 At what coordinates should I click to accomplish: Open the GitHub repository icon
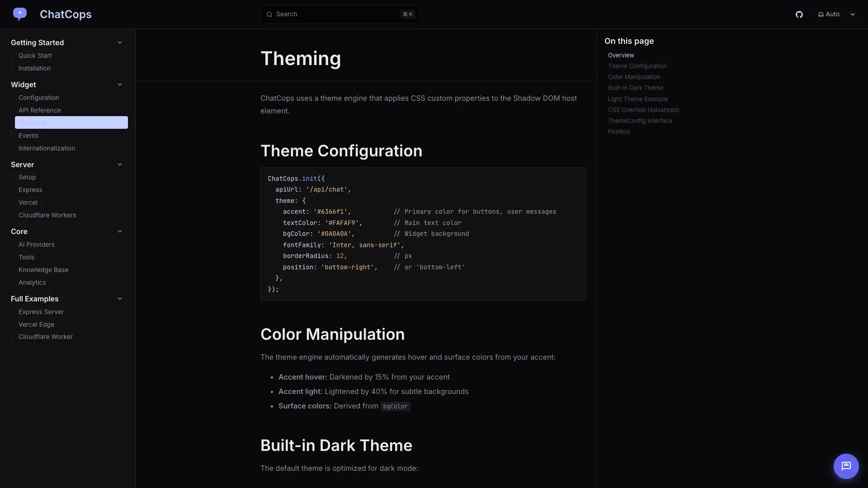click(x=799, y=14)
